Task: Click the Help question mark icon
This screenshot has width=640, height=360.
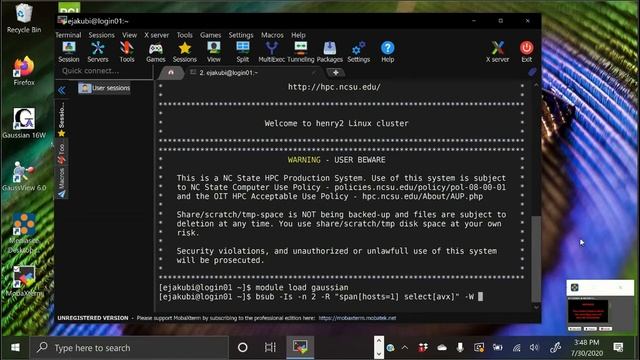Action: click(387, 52)
